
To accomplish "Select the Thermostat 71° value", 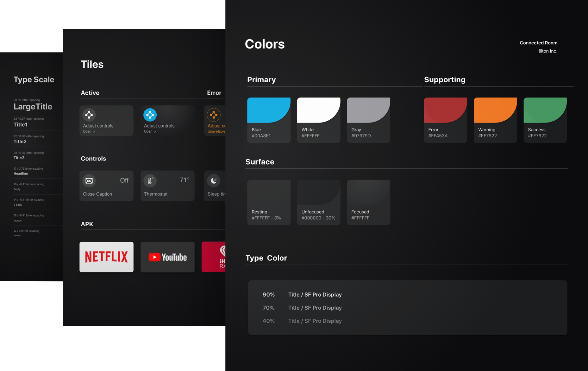I will pyautogui.click(x=185, y=180).
